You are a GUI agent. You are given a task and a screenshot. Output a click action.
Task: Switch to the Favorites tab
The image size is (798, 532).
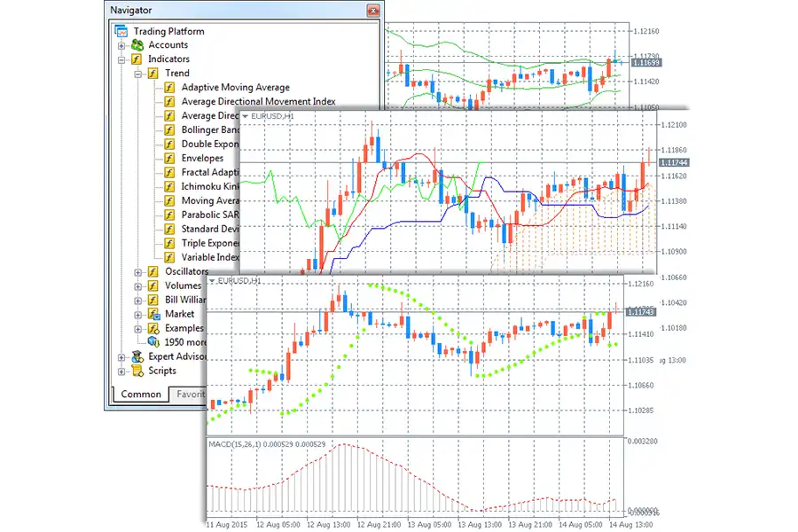click(x=190, y=394)
